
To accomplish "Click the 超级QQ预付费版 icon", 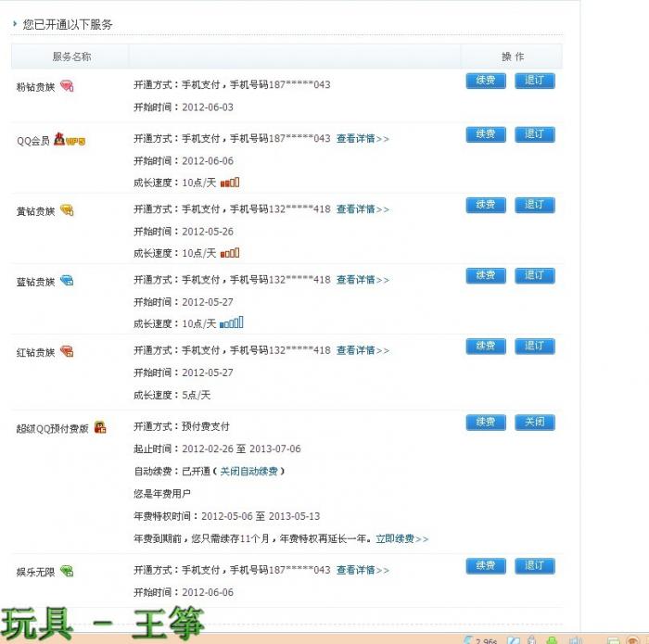I will pos(100,427).
